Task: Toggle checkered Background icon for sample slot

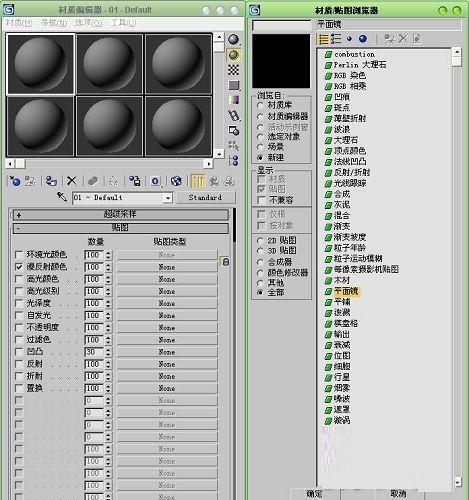Action: point(234,70)
